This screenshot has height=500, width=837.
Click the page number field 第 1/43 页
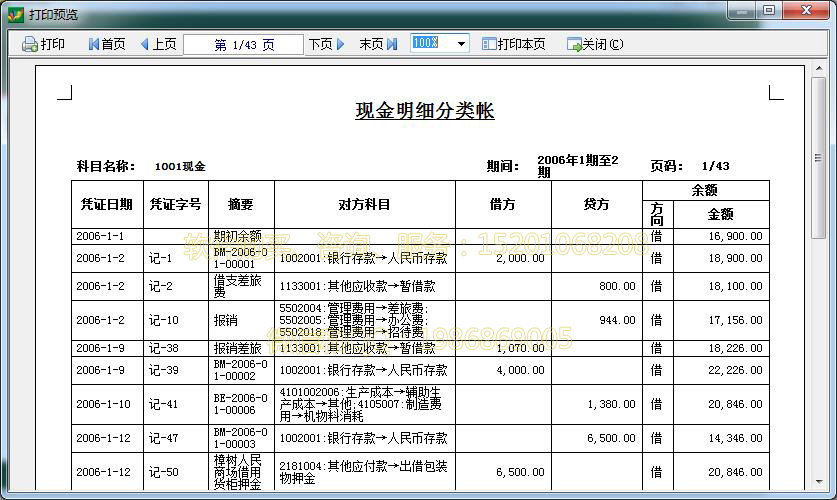click(243, 44)
